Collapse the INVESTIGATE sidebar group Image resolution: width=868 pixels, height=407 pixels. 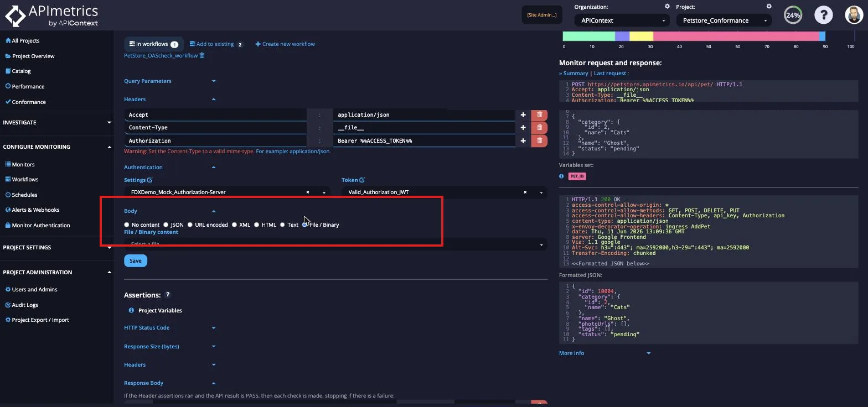tap(57, 123)
